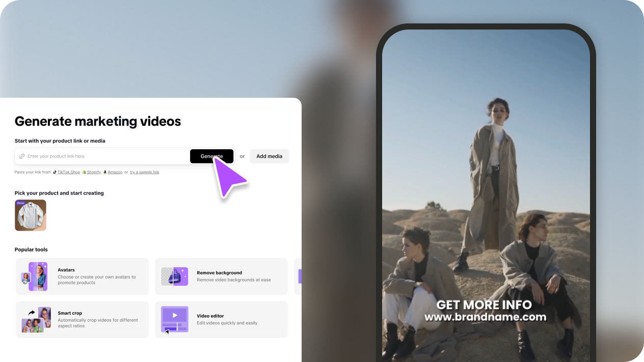Click the Start with your product link label

point(60,141)
